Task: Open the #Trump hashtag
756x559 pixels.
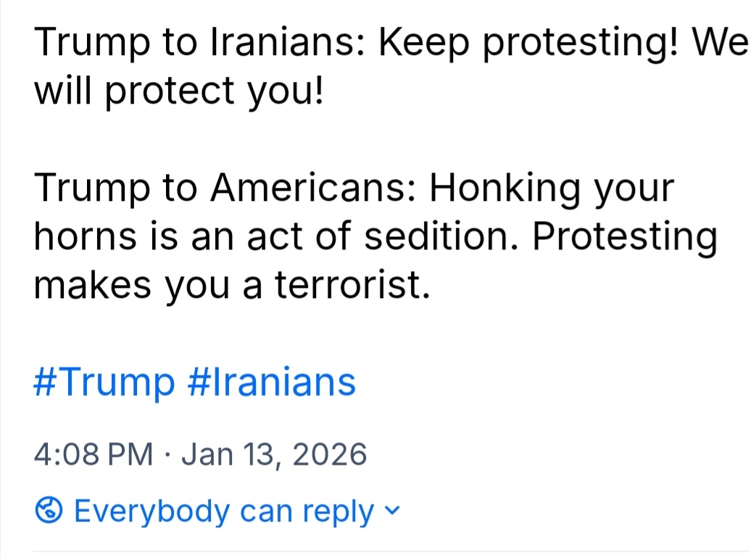Action: point(104,383)
